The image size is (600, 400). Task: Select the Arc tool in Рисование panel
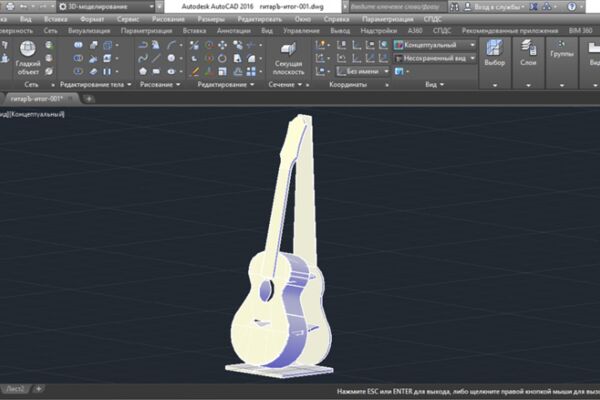click(171, 45)
